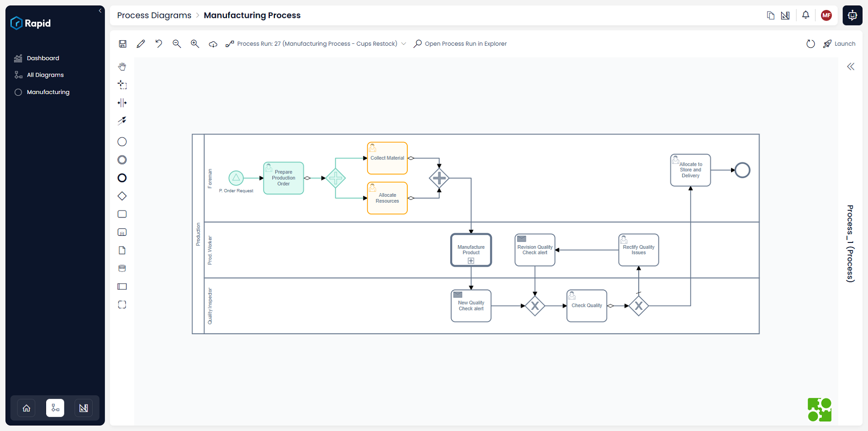
Task: Click the green bpmn.io logo
Action: (x=820, y=410)
